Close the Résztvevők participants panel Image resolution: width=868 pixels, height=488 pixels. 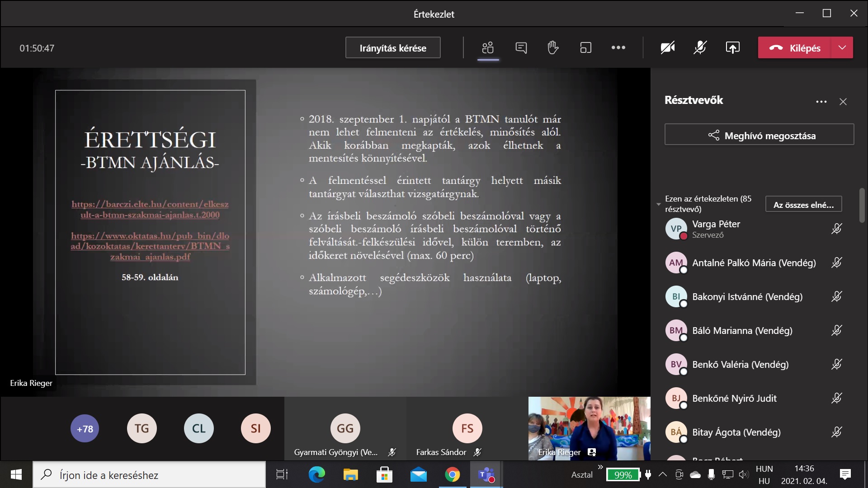click(x=843, y=102)
